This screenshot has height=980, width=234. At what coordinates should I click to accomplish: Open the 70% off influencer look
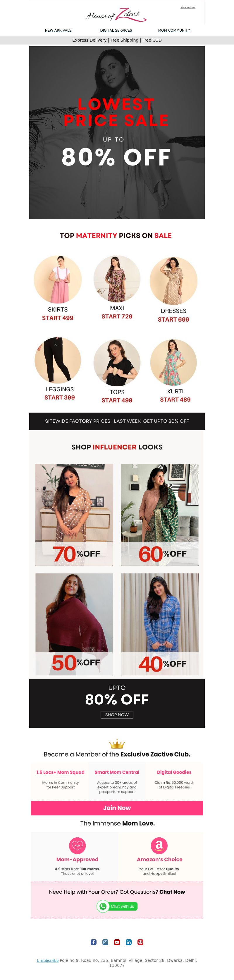coord(74,514)
